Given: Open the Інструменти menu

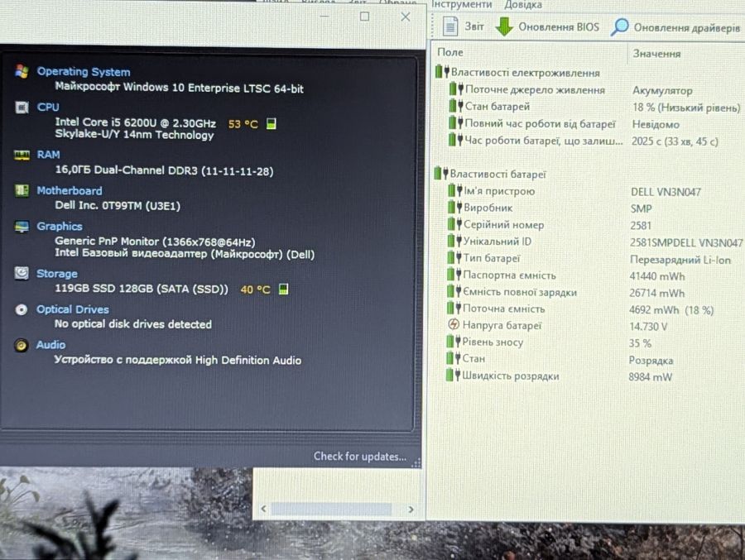Looking at the screenshot, I should coord(462,4).
